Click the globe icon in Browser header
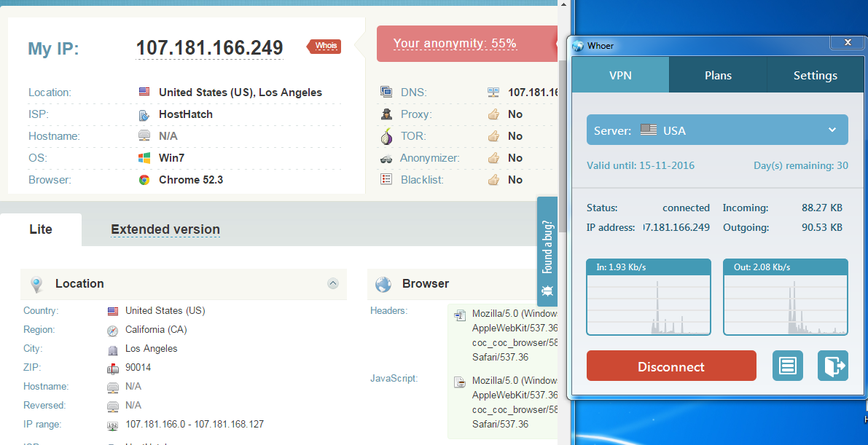868x445 pixels. point(383,285)
